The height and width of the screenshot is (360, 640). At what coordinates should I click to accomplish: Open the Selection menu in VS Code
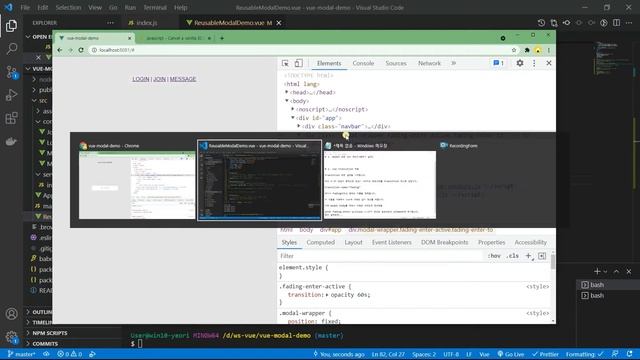point(68,7)
